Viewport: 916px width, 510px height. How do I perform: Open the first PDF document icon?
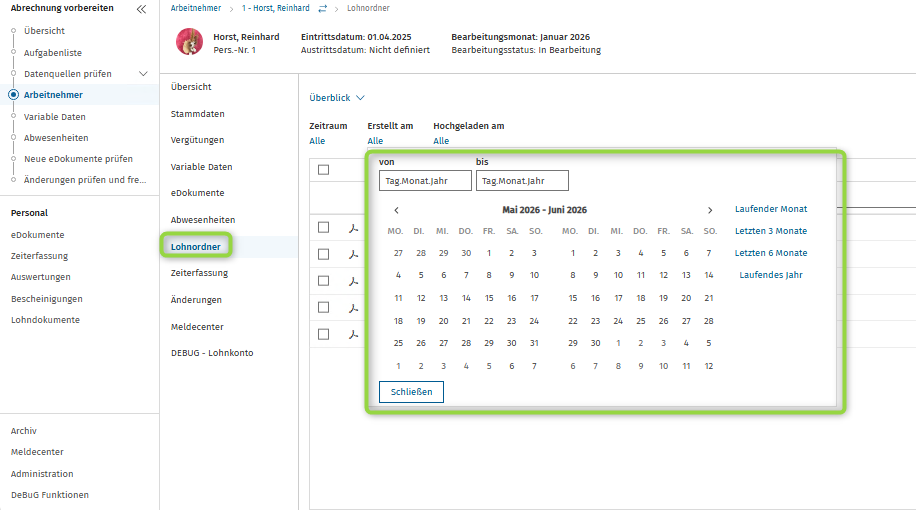click(353, 228)
